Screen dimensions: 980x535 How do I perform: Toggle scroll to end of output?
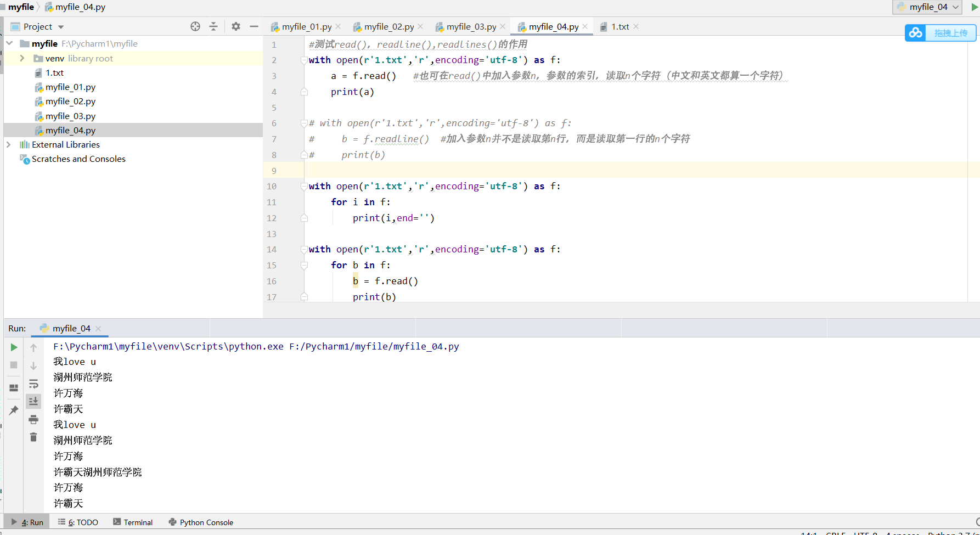pyautogui.click(x=33, y=401)
